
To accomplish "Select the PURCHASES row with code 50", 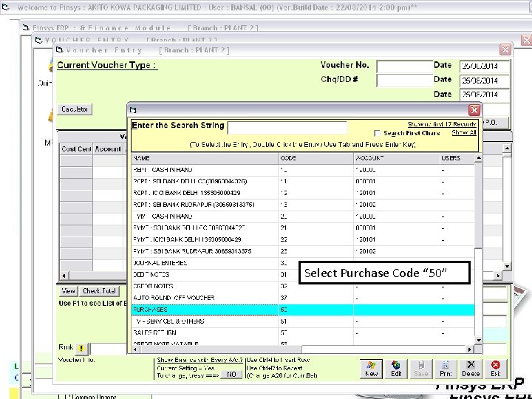I will click(303, 310).
